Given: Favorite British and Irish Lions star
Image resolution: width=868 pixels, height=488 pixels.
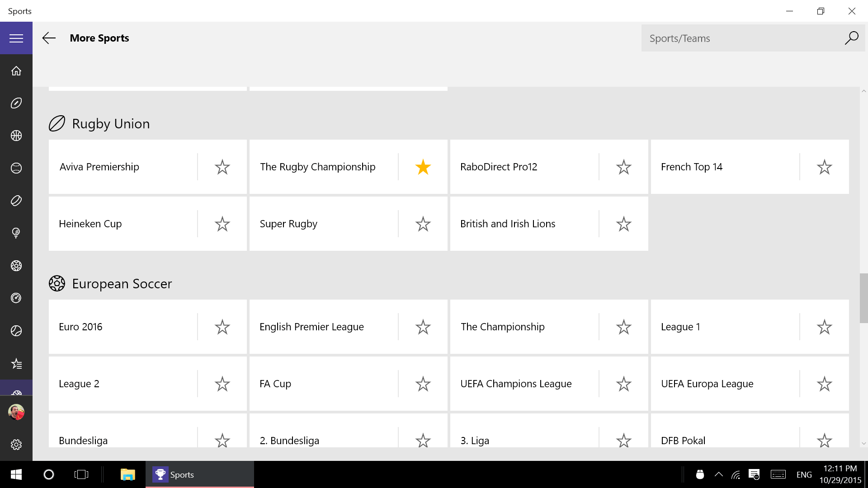Looking at the screenshot, I should (624, 224).
